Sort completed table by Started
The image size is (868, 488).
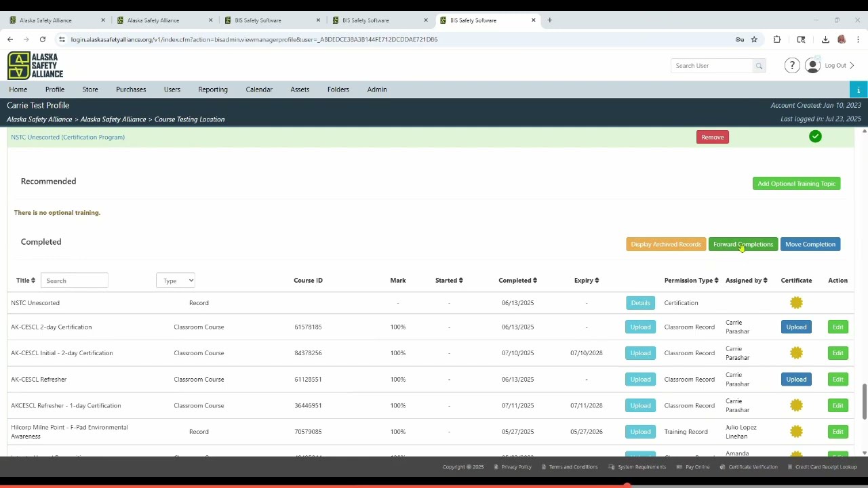(449, 281)
